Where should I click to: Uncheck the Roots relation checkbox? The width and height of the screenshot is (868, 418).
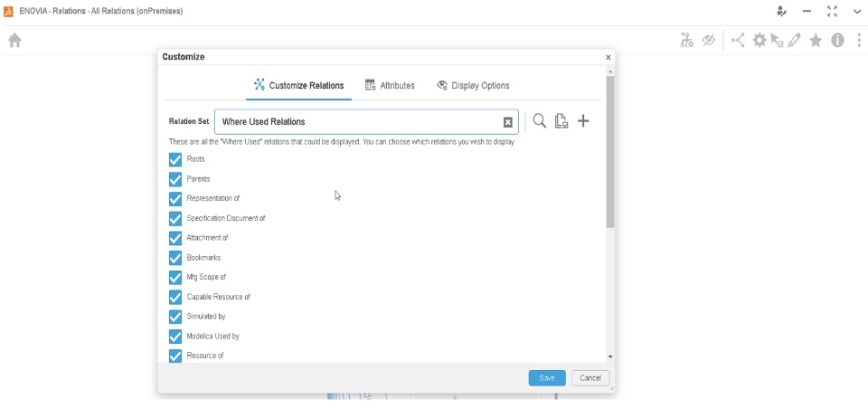175,159
